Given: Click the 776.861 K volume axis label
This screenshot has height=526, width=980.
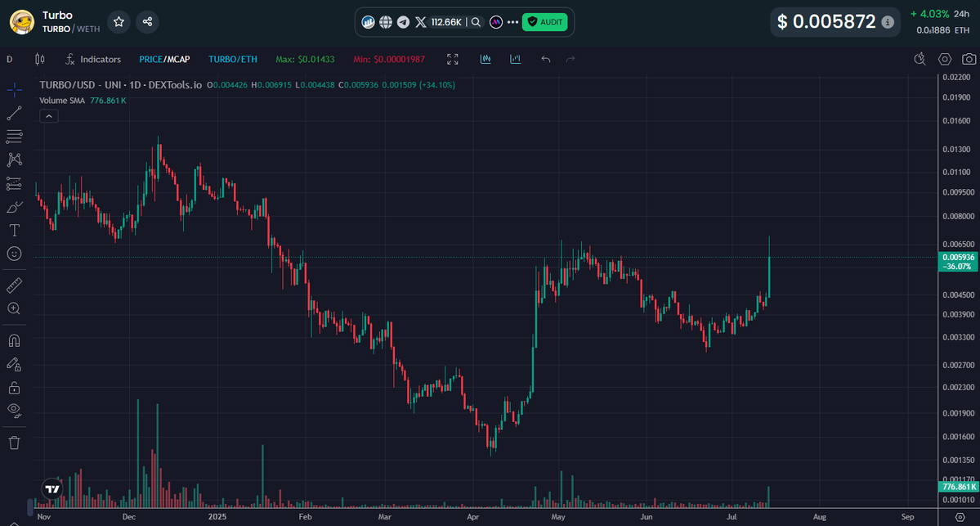Looking at the screenshot, I should (x=958, y=487).
